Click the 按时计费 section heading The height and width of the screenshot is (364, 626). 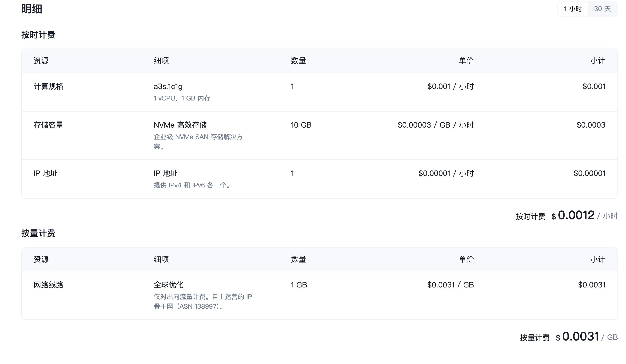click(x=38, y=35)
